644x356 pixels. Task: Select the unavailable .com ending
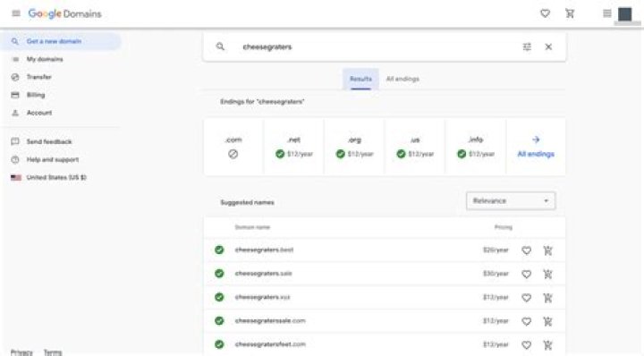[x=233, y=147]
